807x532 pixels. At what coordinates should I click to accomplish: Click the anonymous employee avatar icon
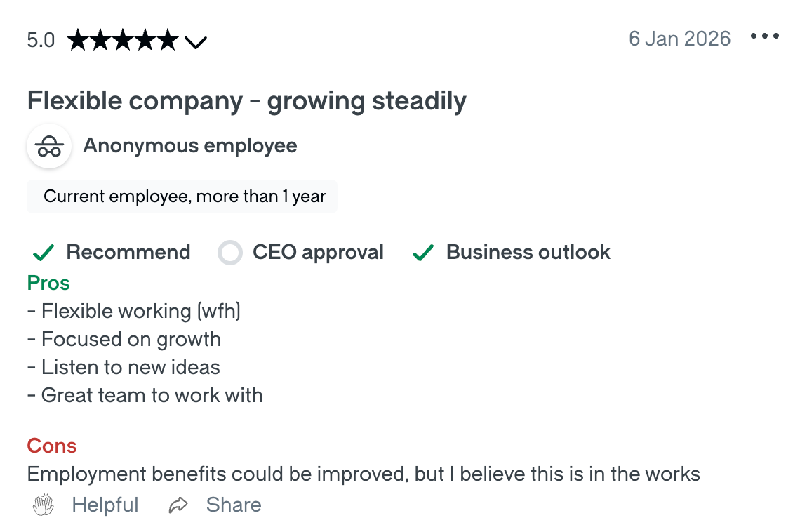(x=49, y=146)
